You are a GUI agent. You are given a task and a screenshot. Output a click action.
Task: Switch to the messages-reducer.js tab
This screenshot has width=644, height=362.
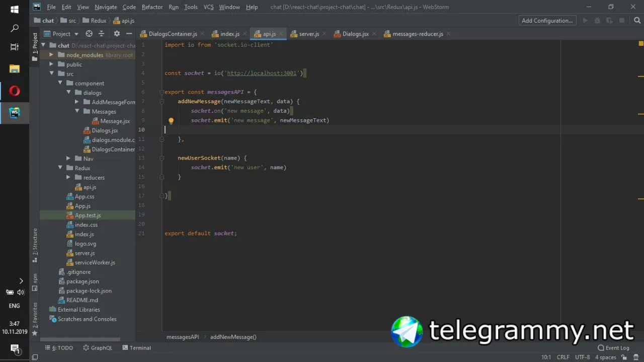click(x=418, y=34)
